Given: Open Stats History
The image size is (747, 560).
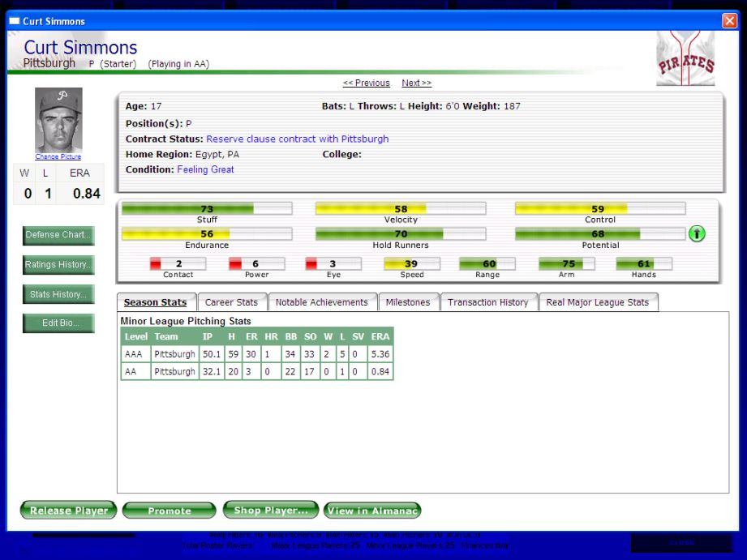Looking at the screenshot, I should pos(58,294).
